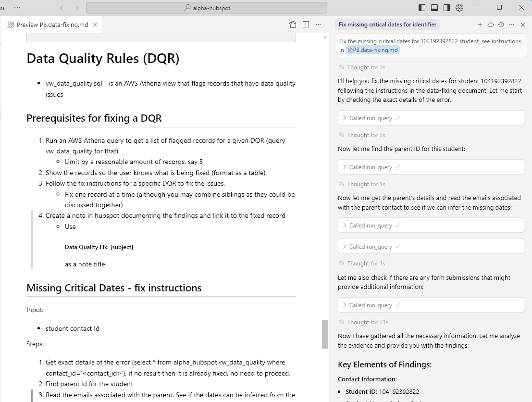The image size is (532, 402).
Task: Close the chat panel
Action: point(523,25)
